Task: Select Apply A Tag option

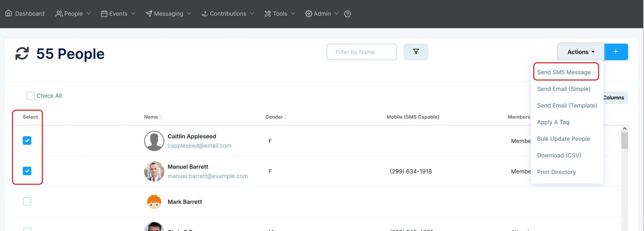Action: 553,122
